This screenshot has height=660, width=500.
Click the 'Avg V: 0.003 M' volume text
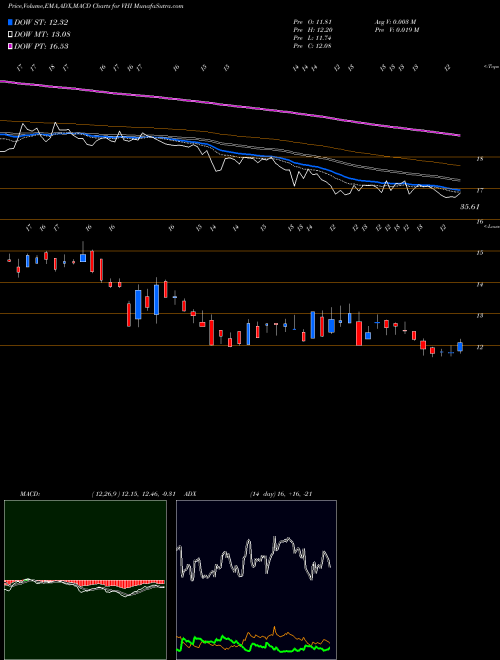pyautogui.click(x=396, y=22)
